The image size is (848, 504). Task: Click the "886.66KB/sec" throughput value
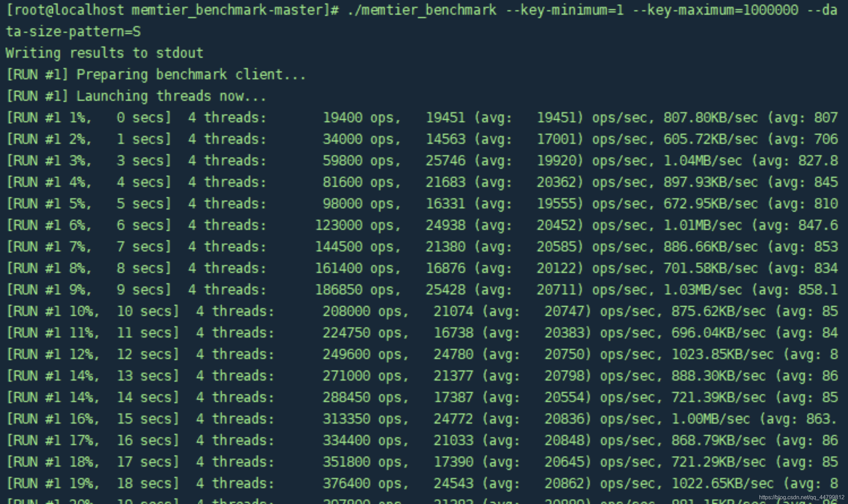pos(711,247)
